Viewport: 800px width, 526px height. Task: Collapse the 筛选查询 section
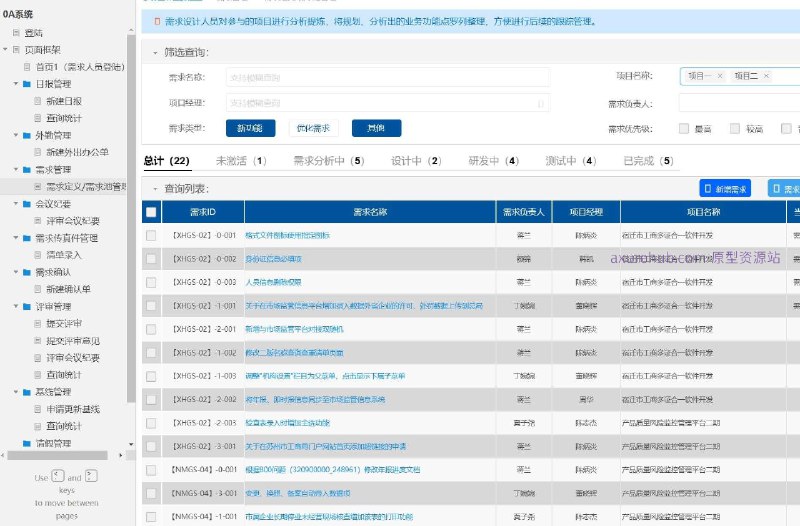click(155, 53)
